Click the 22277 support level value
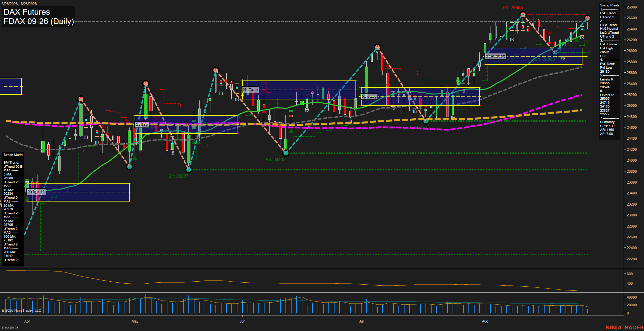 605,114
